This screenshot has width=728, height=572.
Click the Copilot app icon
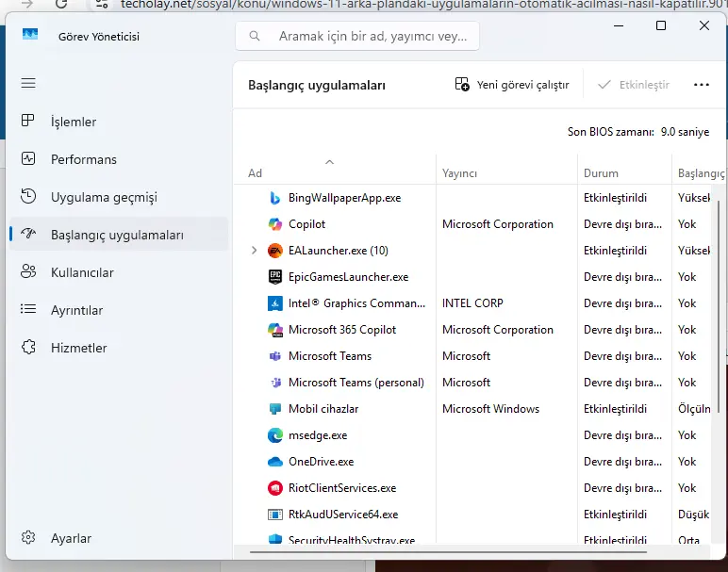pyautogui.click(x=275, y=224)
